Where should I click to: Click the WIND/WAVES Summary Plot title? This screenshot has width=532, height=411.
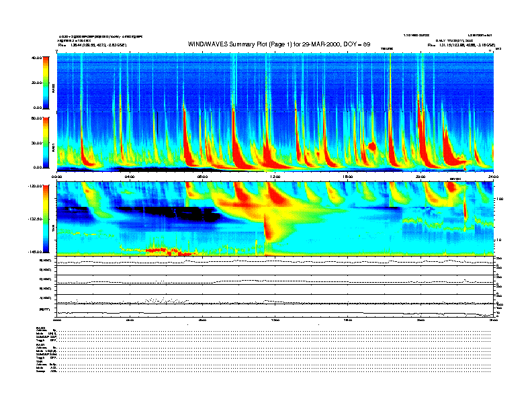click(x=279, y=44)
